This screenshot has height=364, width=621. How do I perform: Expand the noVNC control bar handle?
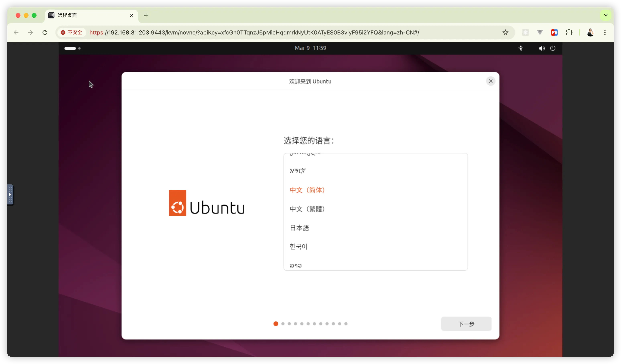pyautogui.click(x=10, y=195)
